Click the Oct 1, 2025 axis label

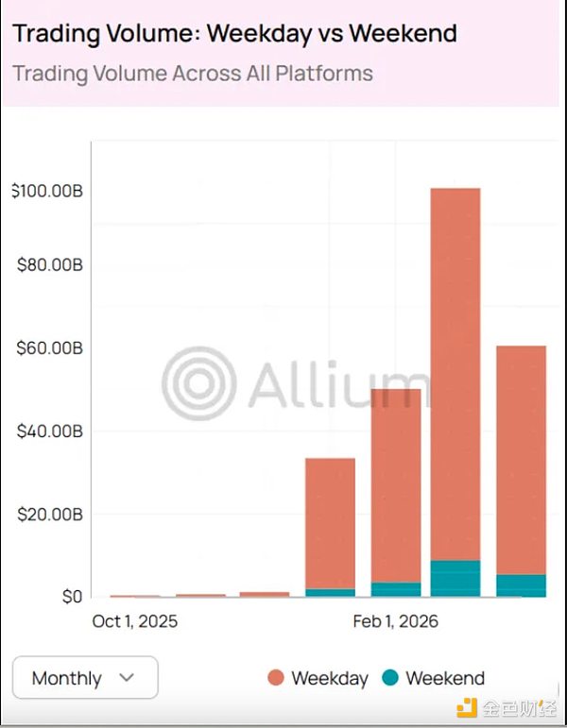[x=135, y=621]
